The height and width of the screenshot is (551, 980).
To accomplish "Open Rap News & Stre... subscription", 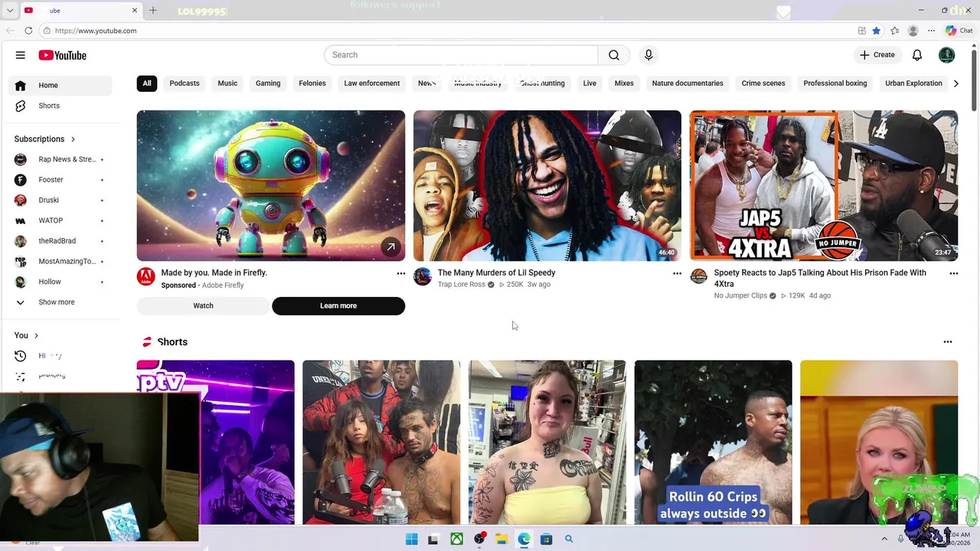I will (x=60, y=159).
